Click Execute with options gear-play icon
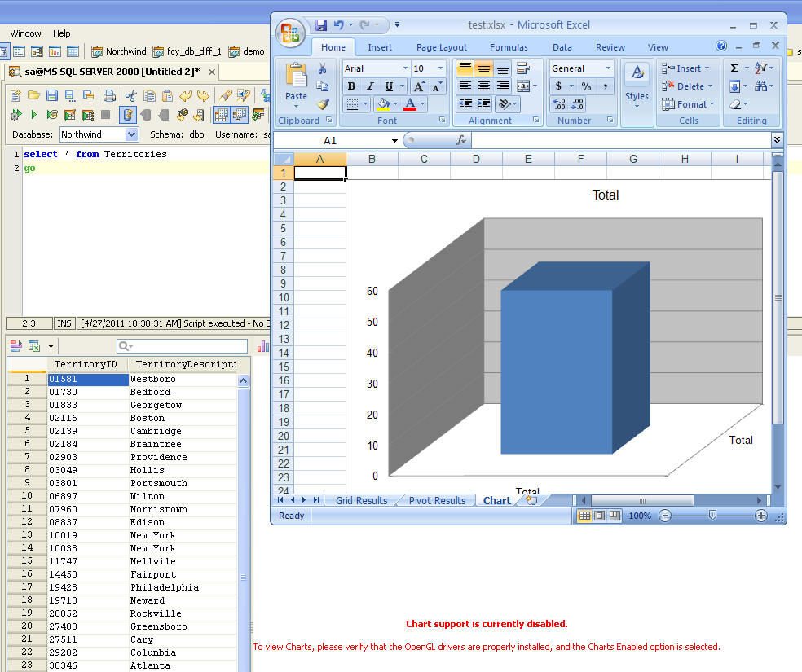The height and width of the screenshot is (672, 802). [x=15, y=115]
